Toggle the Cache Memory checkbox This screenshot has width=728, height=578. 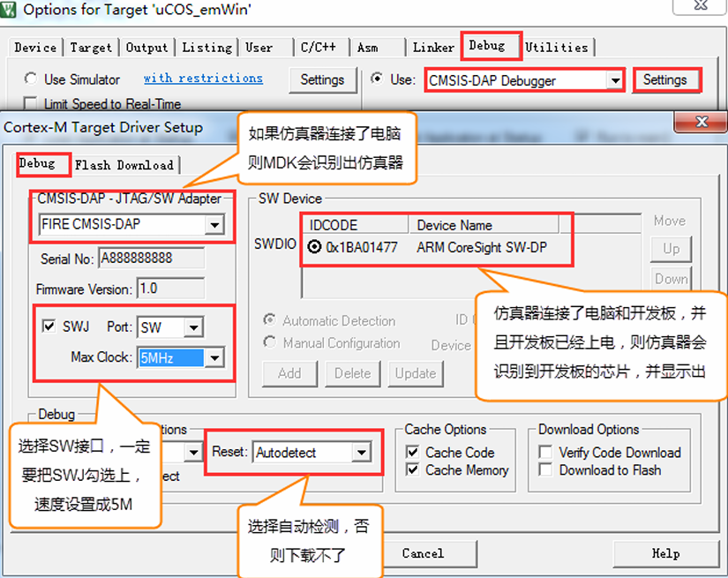click(412, 469)
